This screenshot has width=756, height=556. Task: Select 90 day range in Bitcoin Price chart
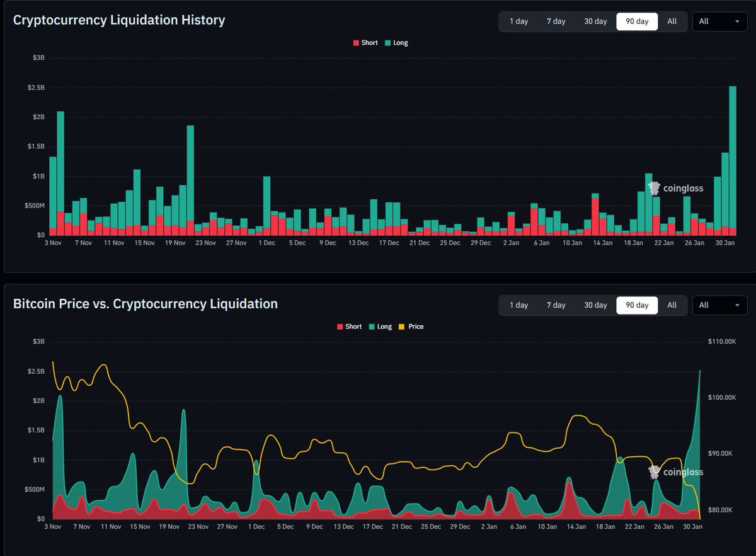tap(637, 305)
